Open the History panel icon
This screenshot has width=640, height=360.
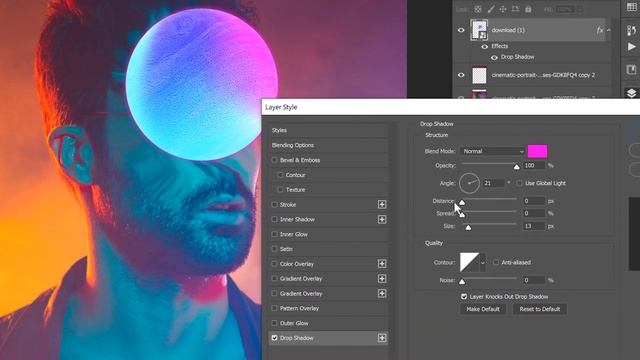pyautogui.click(x=631, y=30)
